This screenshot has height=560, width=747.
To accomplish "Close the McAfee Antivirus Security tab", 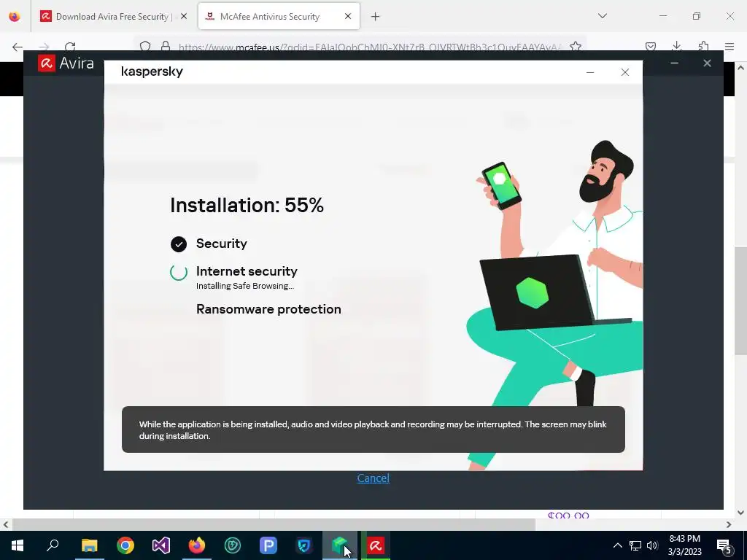I will coord(348,16).
